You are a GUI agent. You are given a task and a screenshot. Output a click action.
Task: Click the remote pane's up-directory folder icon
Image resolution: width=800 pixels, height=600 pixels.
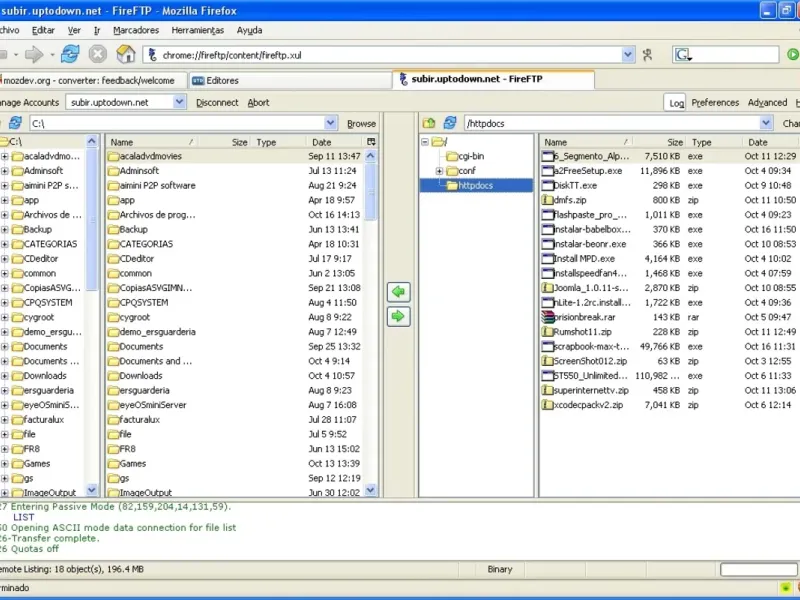pyautogui.click(x=429, y=123)
